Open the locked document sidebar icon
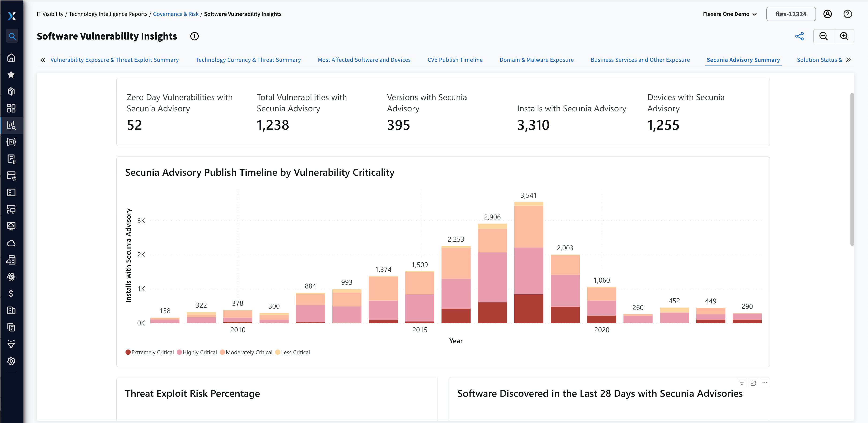 (11, 159)
